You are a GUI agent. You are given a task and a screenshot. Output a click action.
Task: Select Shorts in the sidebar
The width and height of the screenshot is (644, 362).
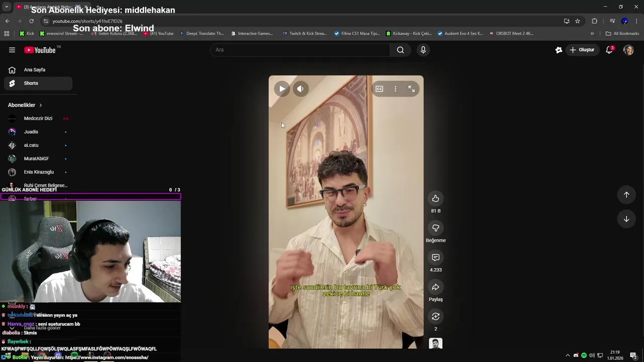38,83
